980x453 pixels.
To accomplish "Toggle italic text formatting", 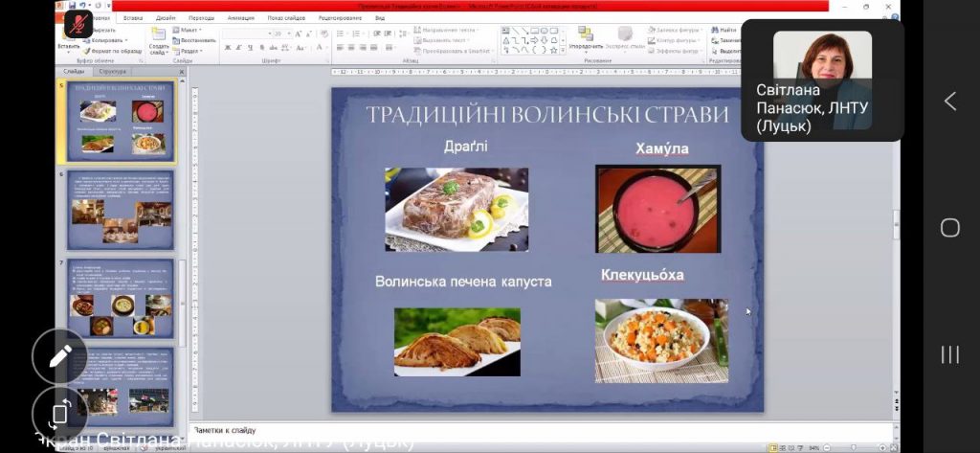I will [x=238, y=47].
